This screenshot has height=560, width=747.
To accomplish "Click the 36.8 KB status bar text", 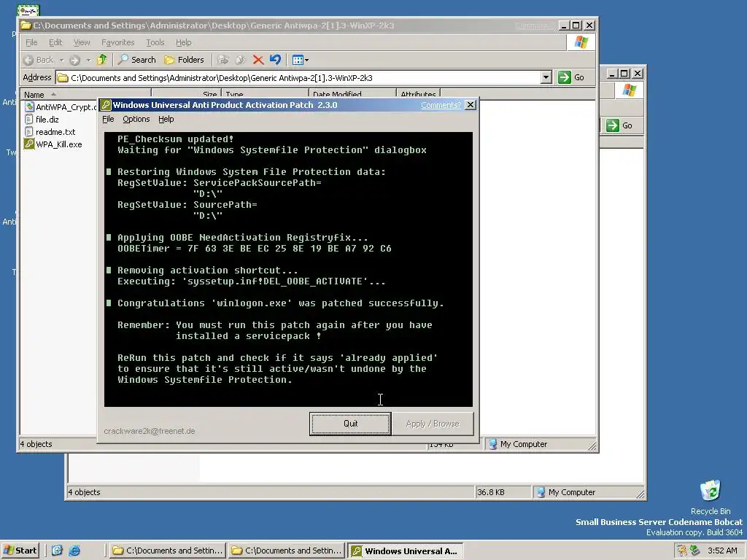I will 491,492.
